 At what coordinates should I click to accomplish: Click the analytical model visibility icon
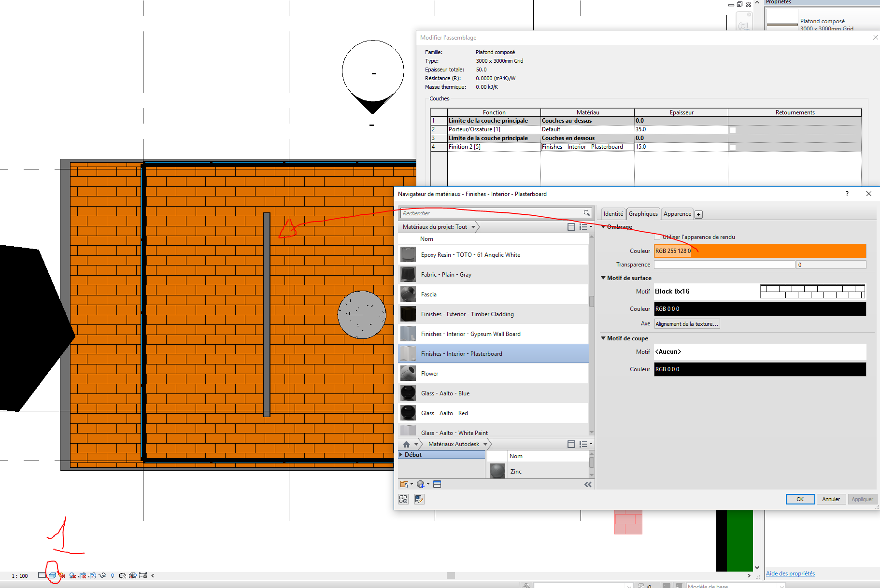pos(132,575)
